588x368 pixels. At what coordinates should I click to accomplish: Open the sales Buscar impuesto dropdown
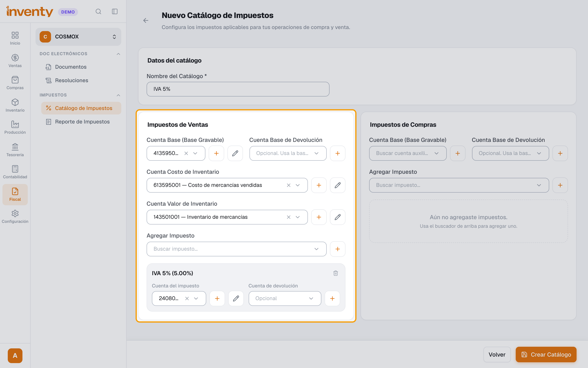pos(236,249)
